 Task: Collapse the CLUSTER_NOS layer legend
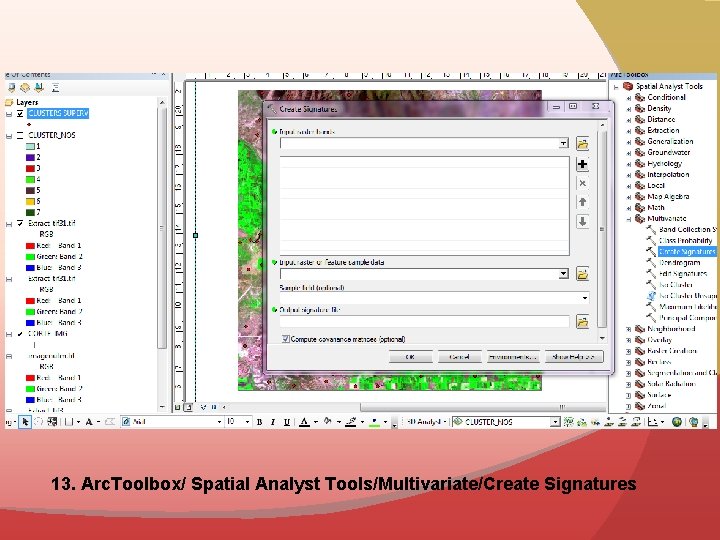point(9,135)
